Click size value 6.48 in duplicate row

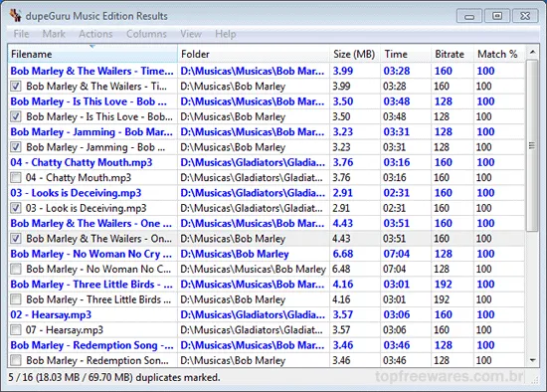(x=341, y=270)
